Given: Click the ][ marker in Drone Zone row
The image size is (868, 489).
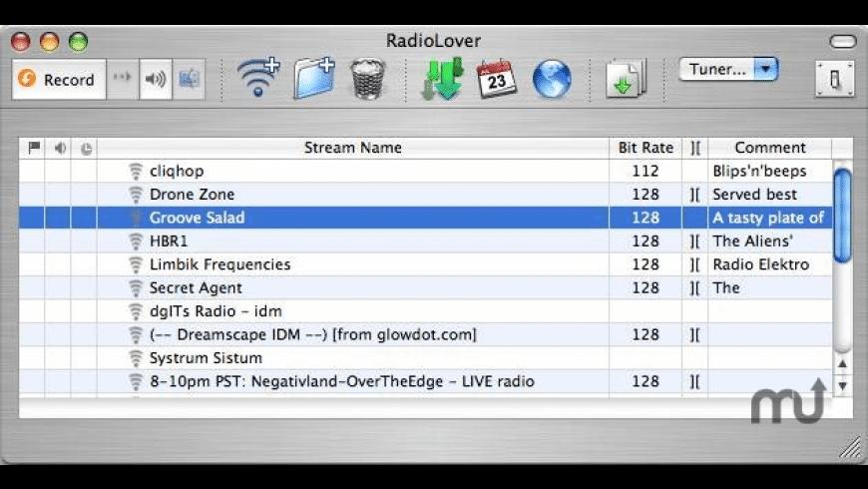Looking at the screenshot, I should [x=695, y=195].
